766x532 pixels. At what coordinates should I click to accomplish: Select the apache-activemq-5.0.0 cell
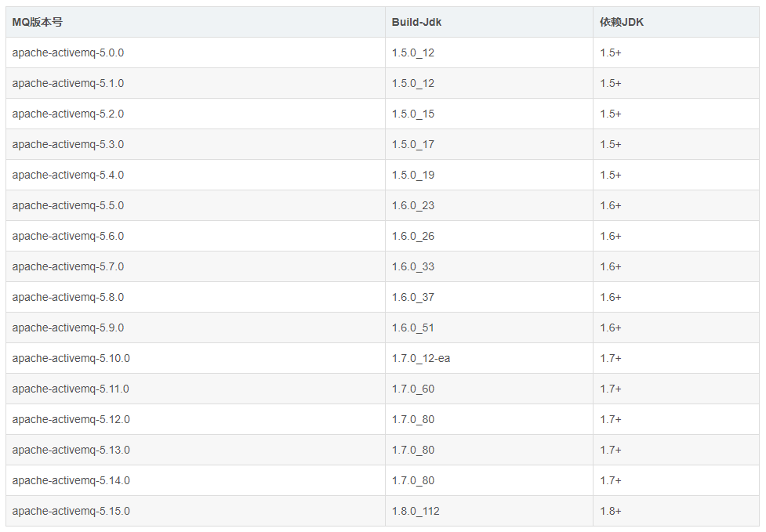coord(195,52)
